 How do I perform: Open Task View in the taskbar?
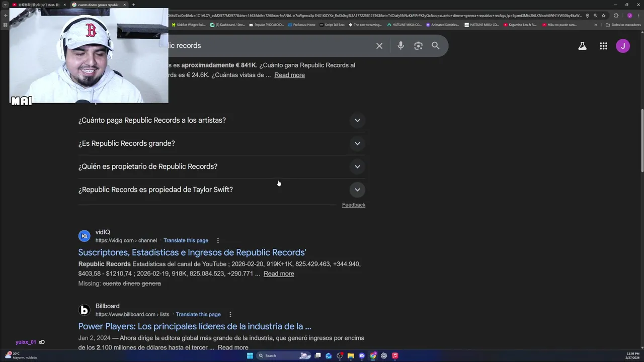click(317, 355)
